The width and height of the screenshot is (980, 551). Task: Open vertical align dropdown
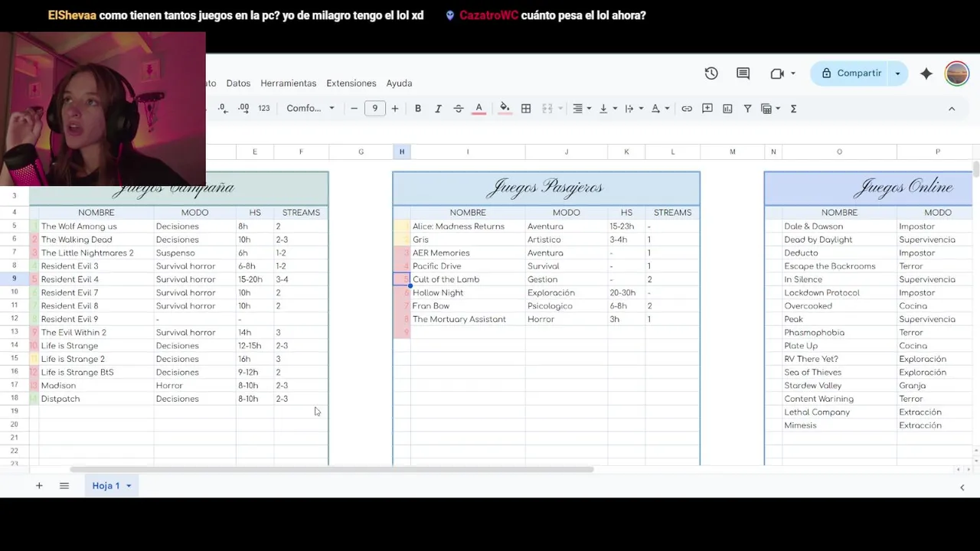(x=608, y=109)
